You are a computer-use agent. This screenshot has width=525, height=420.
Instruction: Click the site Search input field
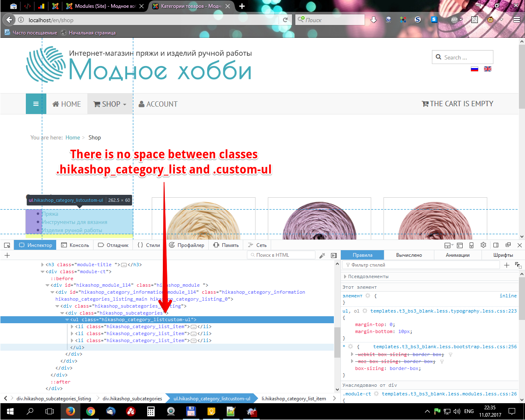pos(463,57)
